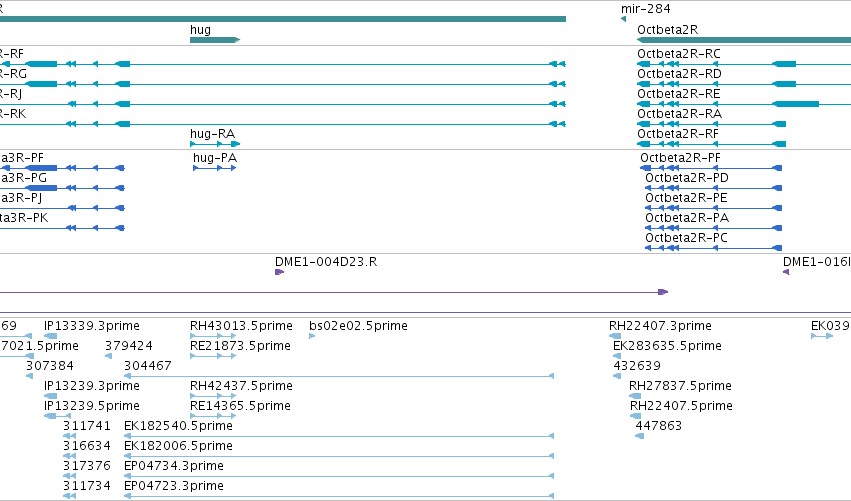Click the Octbeta2R gene bar
Image resolution: width=851 pixels, height=501 pixels.
(x=744, y=40)
